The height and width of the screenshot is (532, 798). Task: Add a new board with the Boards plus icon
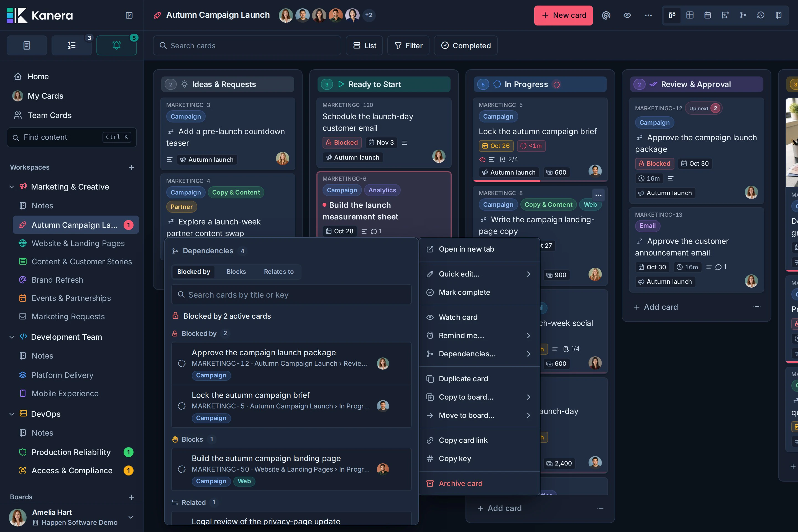(x=131, y=497)
